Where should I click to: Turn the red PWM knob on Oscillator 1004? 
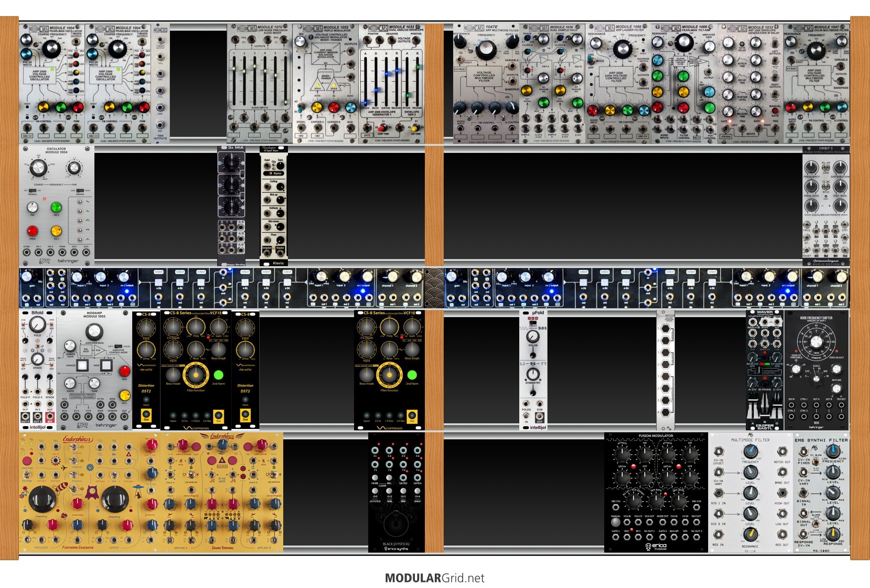point(32,231)
